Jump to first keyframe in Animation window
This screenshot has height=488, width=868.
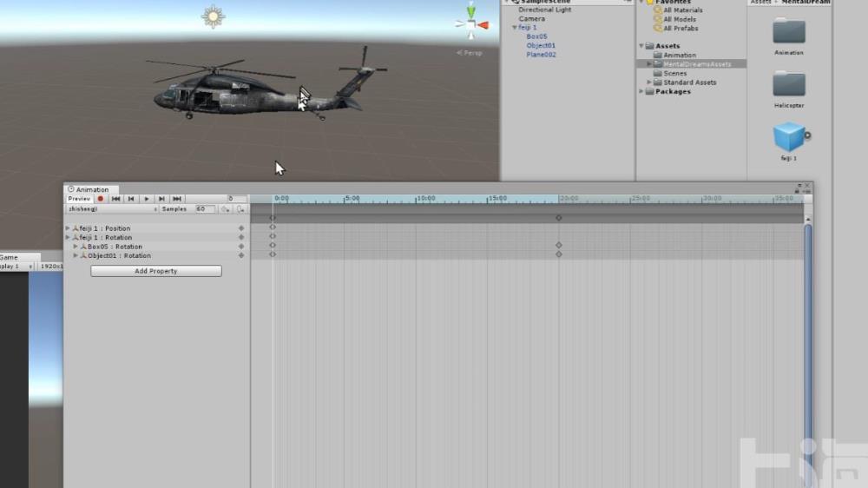click(x=115, y=199)
